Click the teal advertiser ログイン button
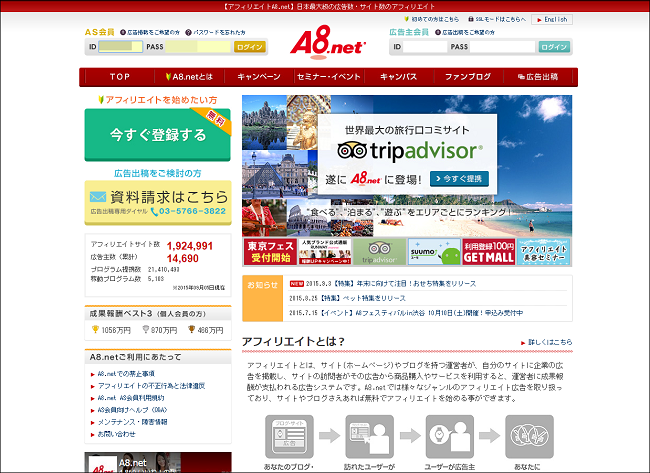 [554, 47]
